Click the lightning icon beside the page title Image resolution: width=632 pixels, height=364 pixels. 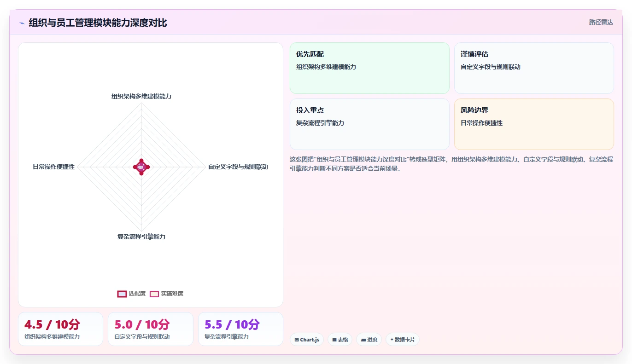coord(22,23)
